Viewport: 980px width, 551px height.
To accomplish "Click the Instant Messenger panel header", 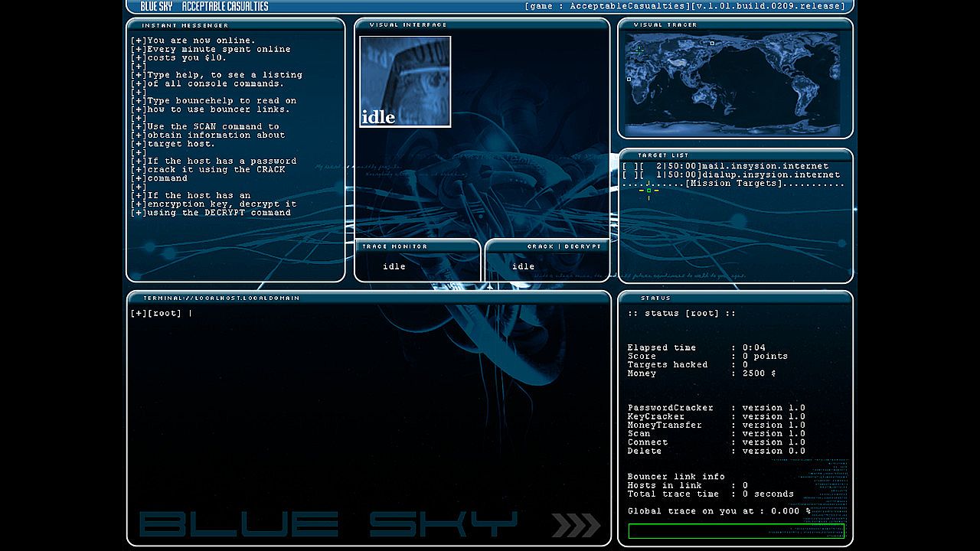I will click(185, 25).
